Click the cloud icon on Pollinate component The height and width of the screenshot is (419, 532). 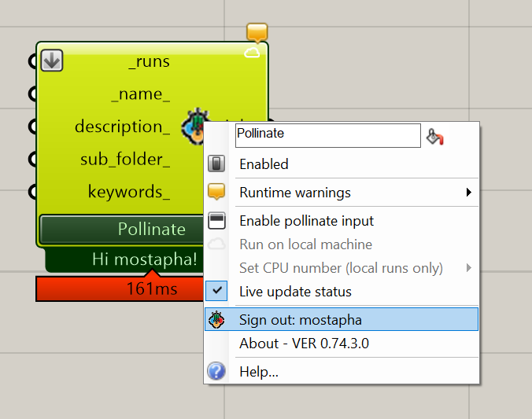pyautogui.click(x=252, y=53)
